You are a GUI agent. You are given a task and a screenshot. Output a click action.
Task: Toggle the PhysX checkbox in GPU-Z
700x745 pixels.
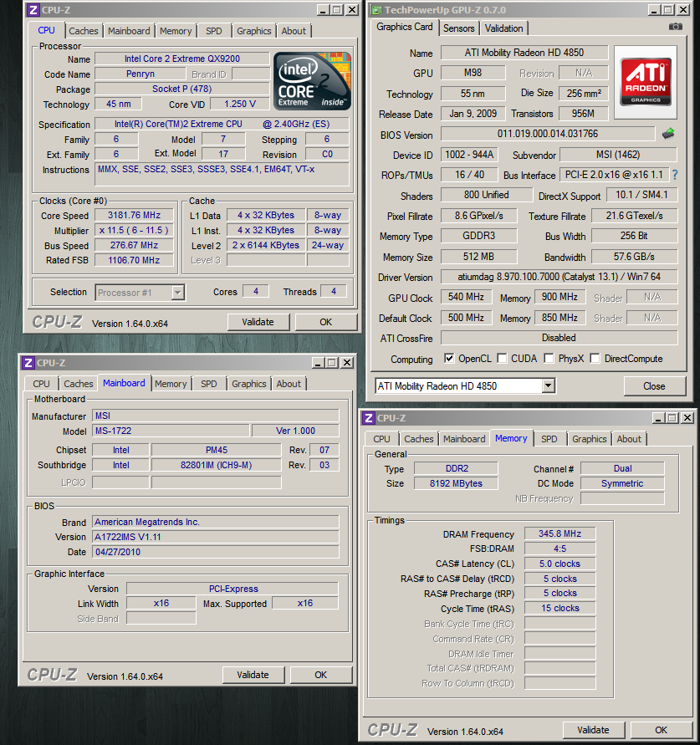coord(549,358)
